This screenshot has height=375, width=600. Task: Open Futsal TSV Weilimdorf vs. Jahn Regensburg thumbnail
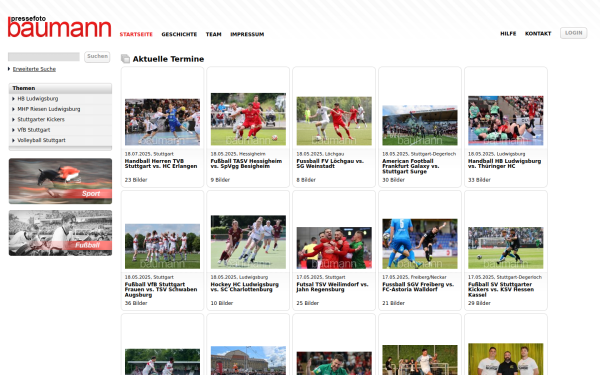click(x=334, y=248)
